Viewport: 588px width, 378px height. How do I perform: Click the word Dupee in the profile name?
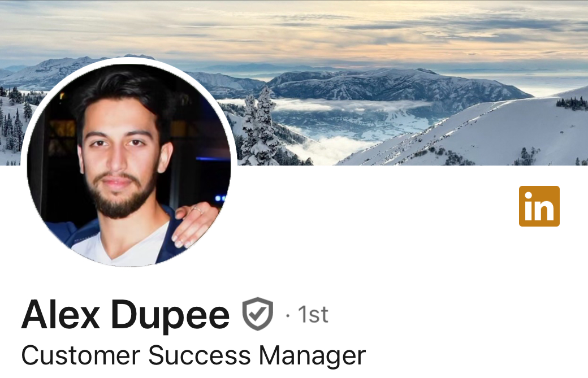point(170,314)
